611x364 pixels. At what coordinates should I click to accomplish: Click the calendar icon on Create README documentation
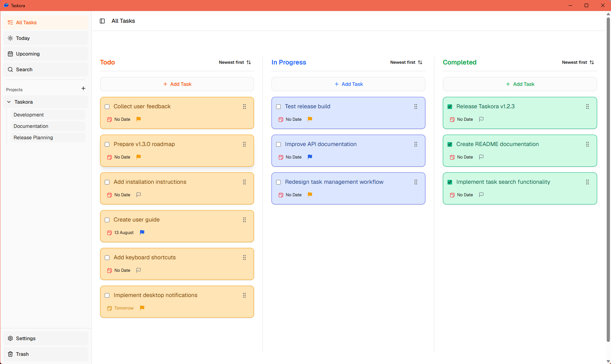[452, 157]
